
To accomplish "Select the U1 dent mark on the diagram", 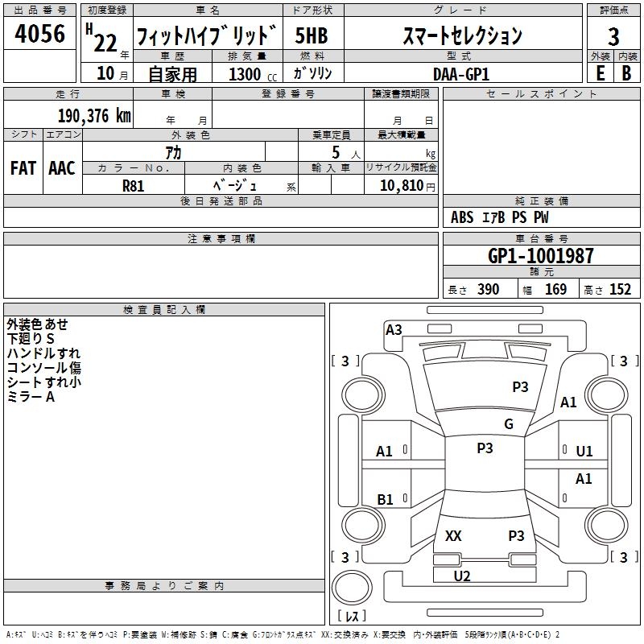I will [x=584, y=452].
